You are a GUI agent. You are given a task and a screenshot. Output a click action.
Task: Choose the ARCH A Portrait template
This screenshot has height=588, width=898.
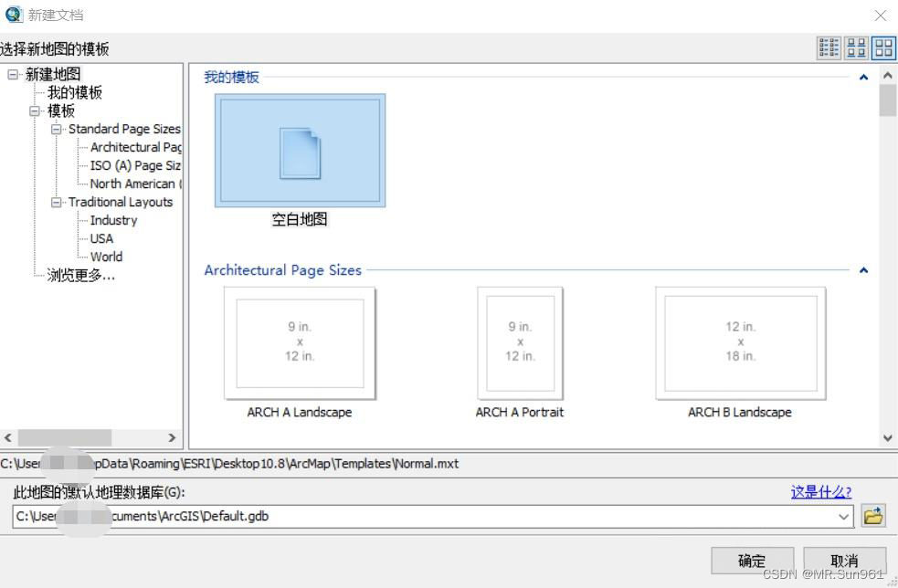[520, 343]
